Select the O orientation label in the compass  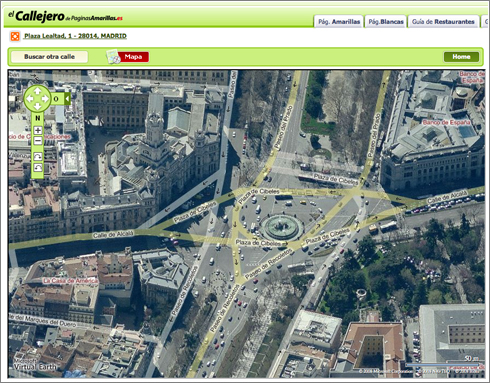tap(56, 99)
